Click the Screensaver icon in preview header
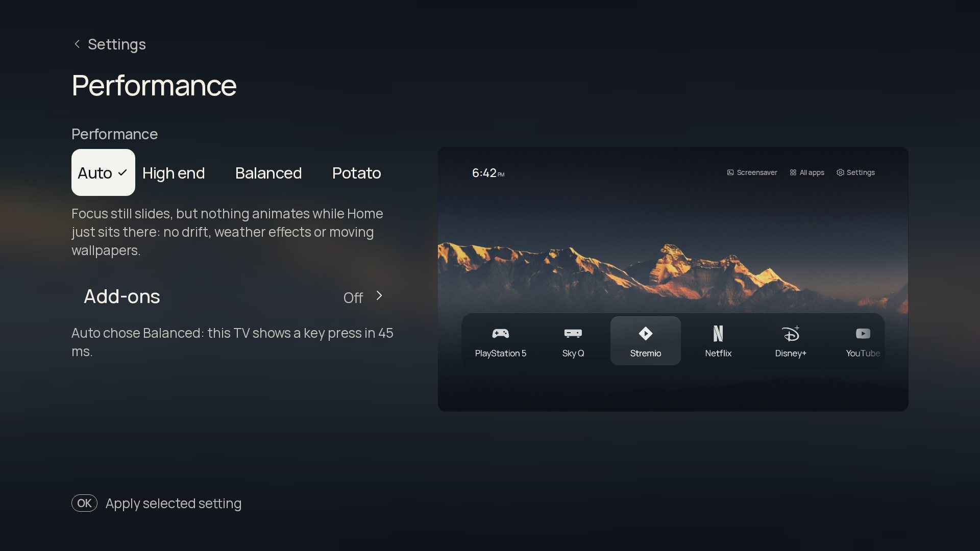Viewport: 980px width, 551px height. click(730, 172)
